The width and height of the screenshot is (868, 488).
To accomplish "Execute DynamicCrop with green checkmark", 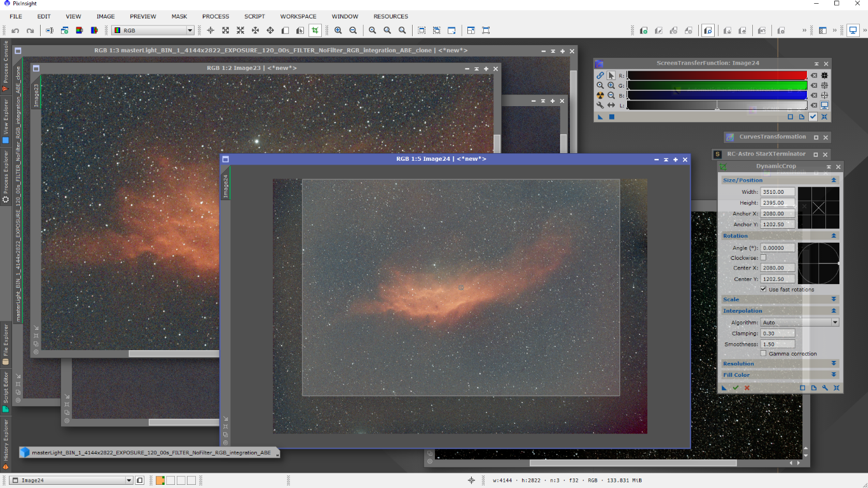I will coord(736,388).
